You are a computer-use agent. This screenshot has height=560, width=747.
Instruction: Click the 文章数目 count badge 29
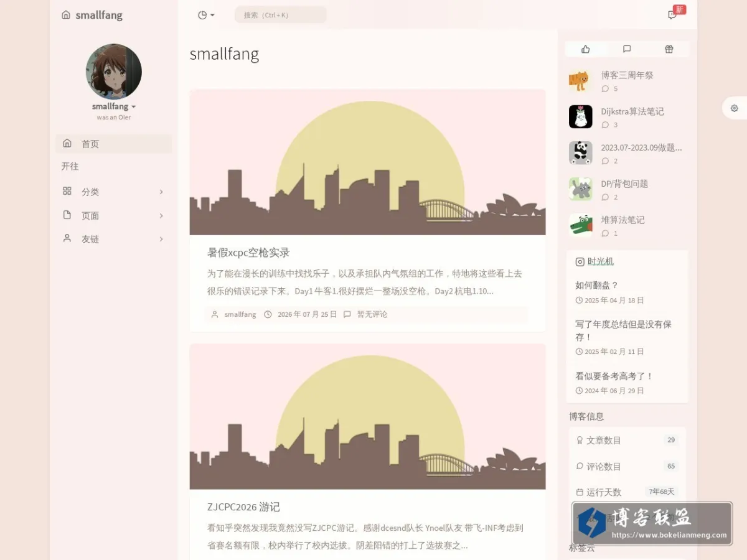[x=671, y=440]
